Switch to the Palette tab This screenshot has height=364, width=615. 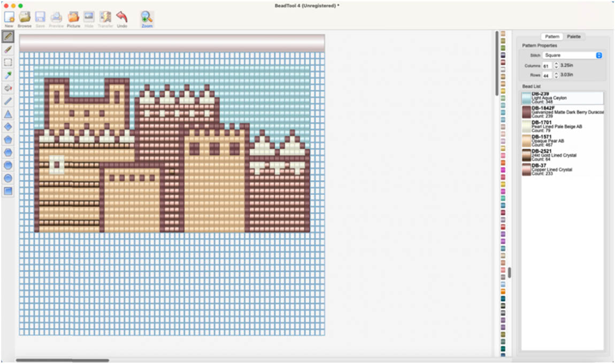(x=573, y=36)
